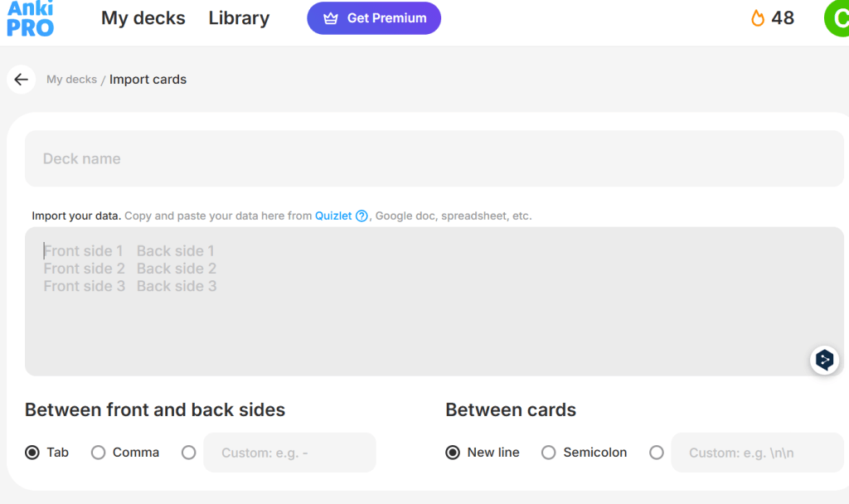The image size is (849, 504).
Task: Click the crown icon on Get Premium
Action: pyautogui.click(x=331, y=18)
